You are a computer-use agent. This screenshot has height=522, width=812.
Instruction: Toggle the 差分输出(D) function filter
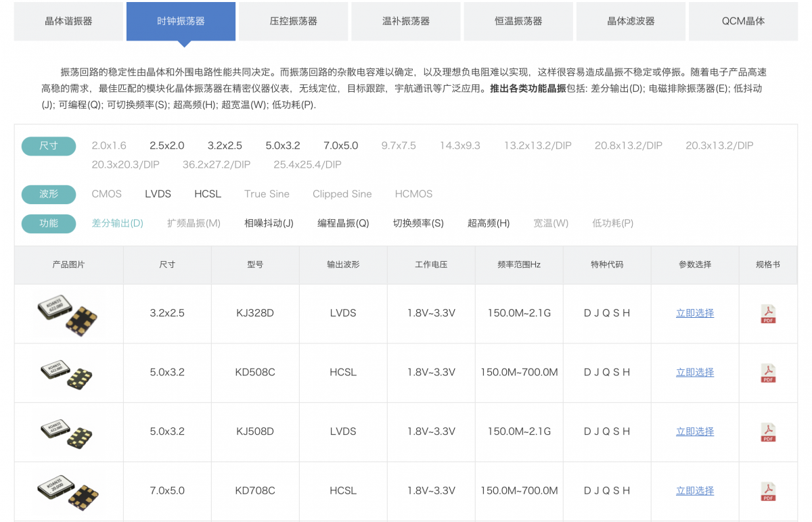tap(117, 223)
